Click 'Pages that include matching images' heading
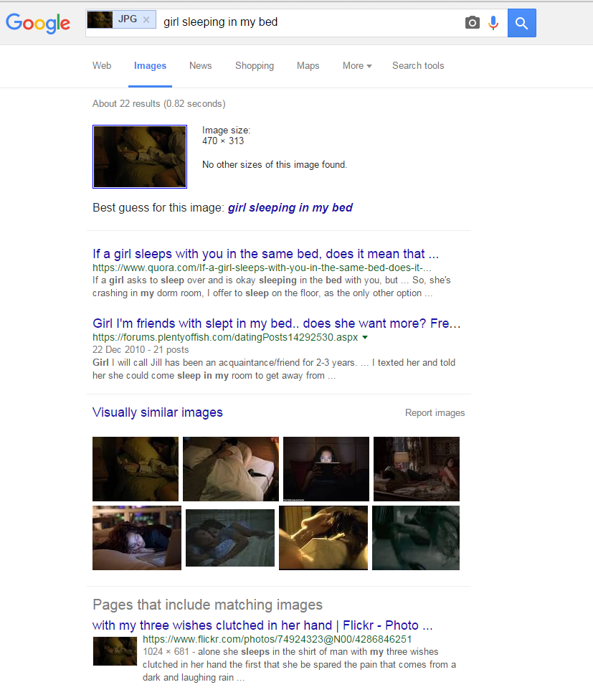The image size is (593, 700). click(207, 605)
